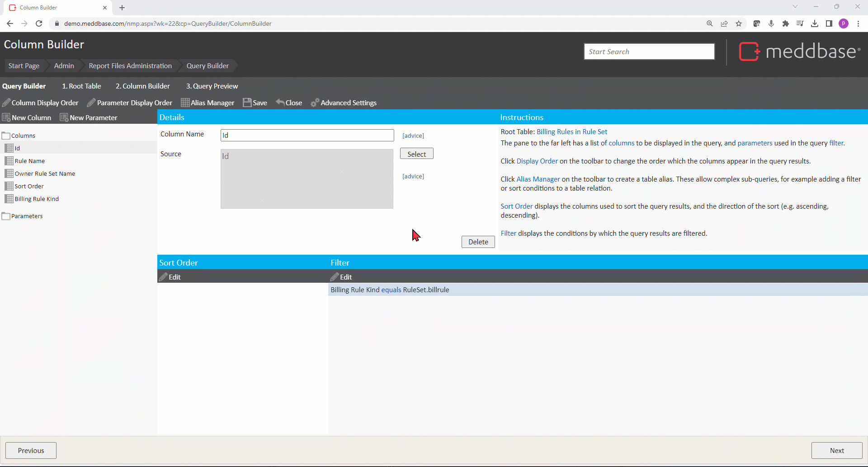Go to the 1. Root Table step
868x467 pixels.
point(81,86)
